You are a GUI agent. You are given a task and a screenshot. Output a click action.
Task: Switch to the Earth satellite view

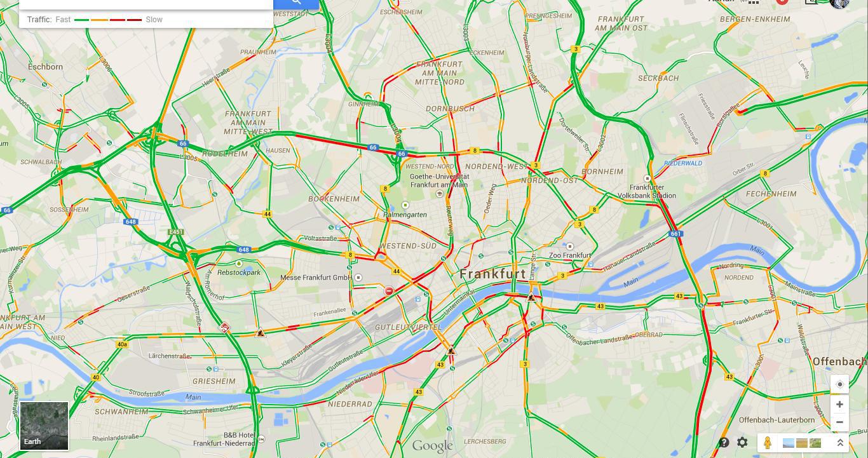(x=44, y=426)
